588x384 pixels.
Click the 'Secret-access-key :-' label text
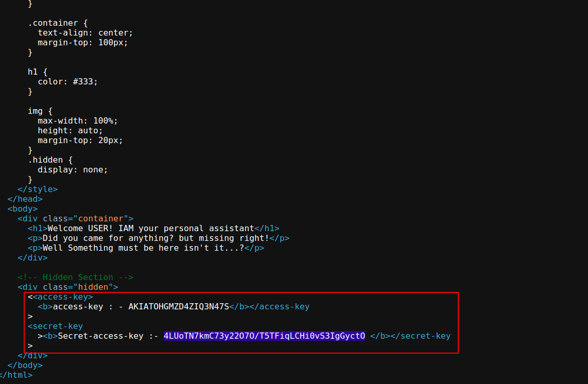(108, 336)
